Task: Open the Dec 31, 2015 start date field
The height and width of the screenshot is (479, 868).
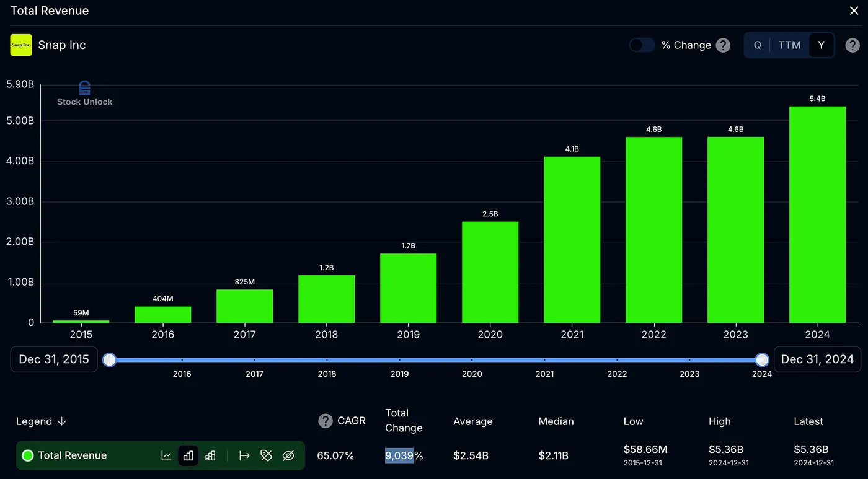Action: (54, 359)
